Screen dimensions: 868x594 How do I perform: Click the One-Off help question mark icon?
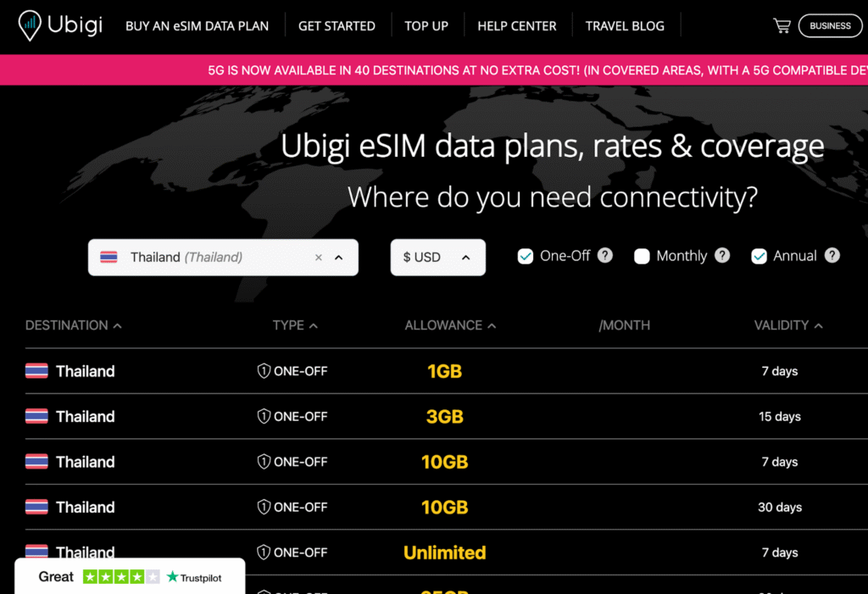[605, 255]
